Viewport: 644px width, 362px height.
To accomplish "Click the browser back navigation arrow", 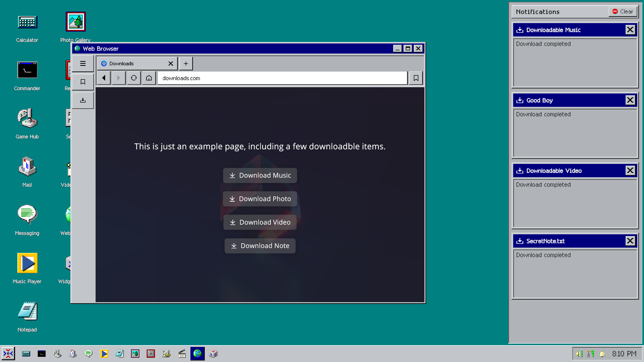I will 104,78.
